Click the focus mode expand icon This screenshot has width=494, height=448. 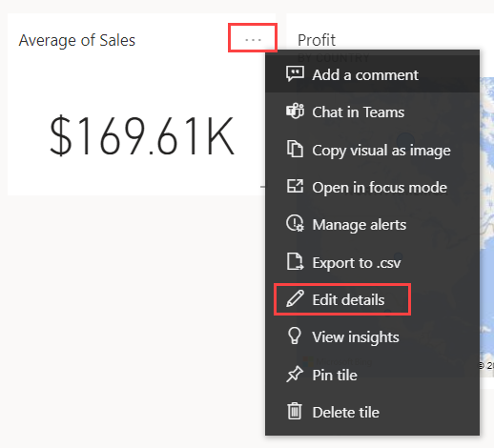tap(295, 186)
